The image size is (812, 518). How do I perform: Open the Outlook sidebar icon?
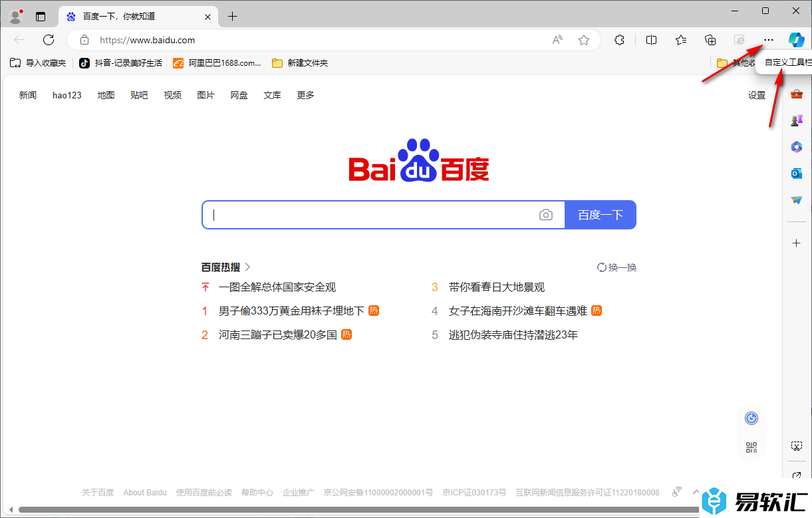[796, 174]
